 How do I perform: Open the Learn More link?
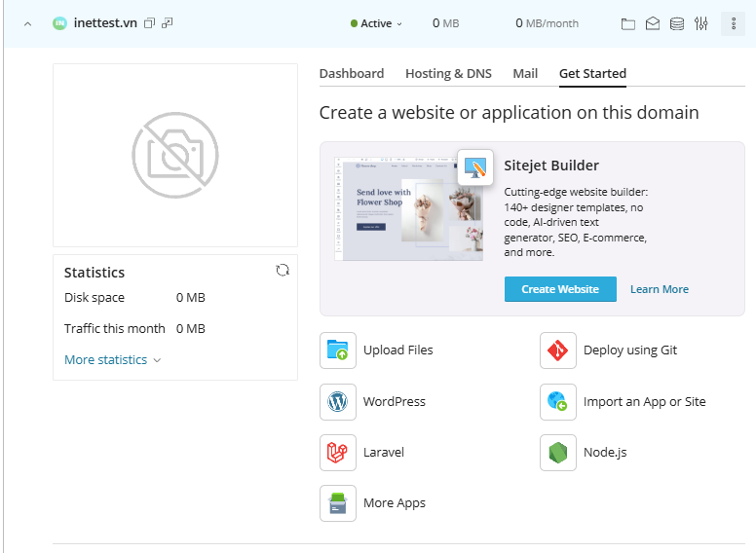660,289
